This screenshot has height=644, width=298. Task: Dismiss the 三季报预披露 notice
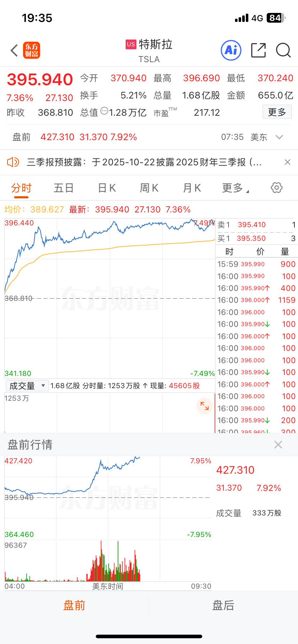tap(287, 162)
